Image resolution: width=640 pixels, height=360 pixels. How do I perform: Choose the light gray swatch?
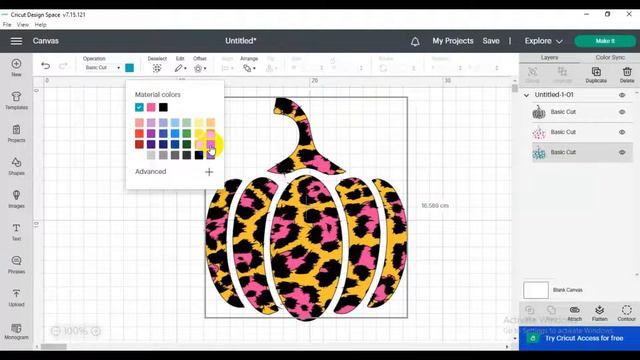click(151, 155)
